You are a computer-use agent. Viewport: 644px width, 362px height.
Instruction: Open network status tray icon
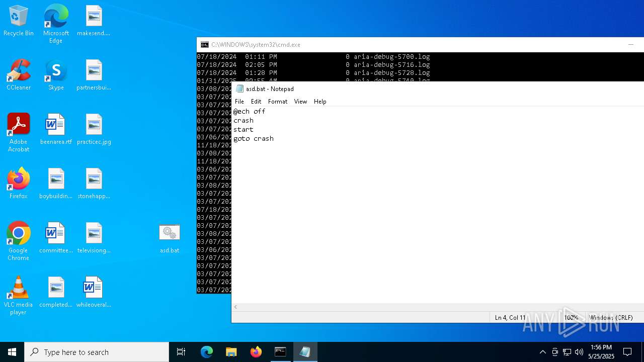(x=567, y=352)
